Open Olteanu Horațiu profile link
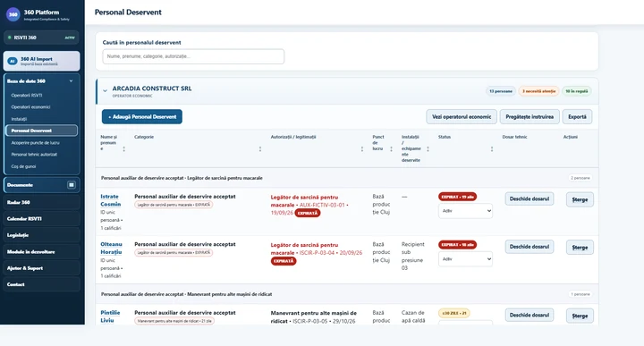Screen dimensions: 644x346 pos(111,248)
